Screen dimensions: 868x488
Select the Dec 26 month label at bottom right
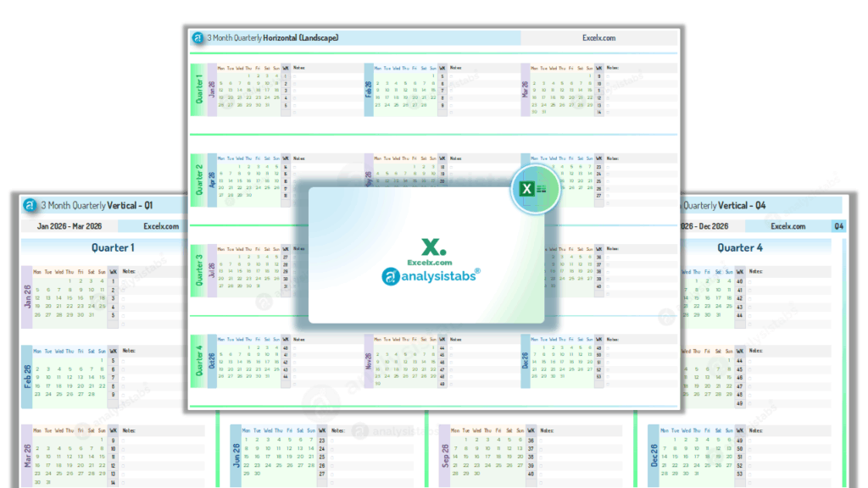point(654,454)
